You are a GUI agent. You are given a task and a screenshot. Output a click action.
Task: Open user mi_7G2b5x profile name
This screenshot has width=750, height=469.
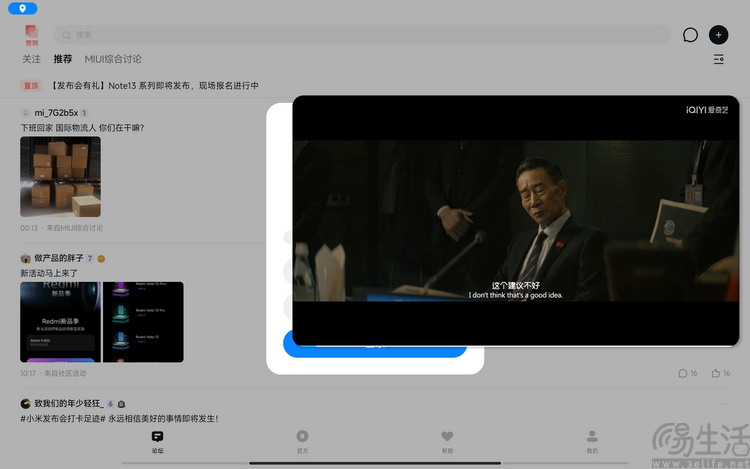pyautogui.click(x=56, y=113)
